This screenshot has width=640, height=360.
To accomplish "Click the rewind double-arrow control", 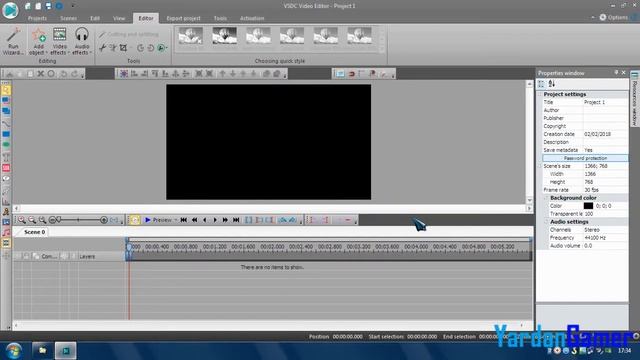I will [194, 220].
